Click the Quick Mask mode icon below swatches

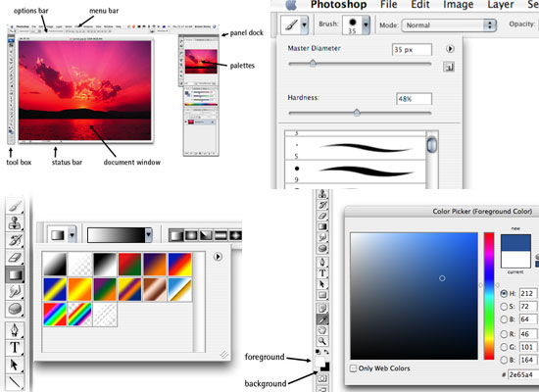click(322, 378)
